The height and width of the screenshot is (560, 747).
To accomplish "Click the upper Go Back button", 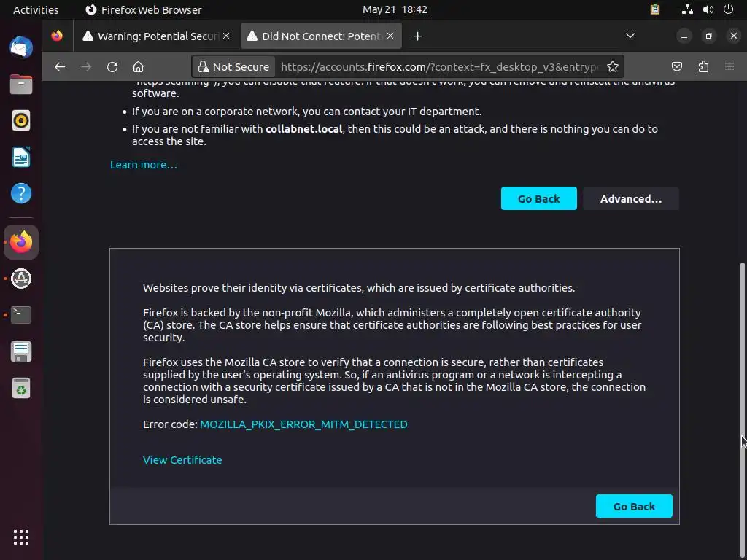I will click(x=539, y=198).
